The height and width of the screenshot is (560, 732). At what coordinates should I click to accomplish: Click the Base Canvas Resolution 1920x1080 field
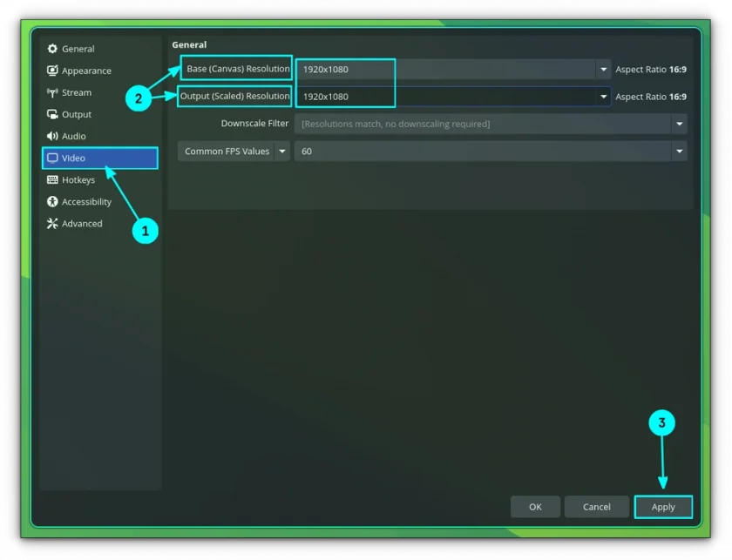[x=446, y=70]
